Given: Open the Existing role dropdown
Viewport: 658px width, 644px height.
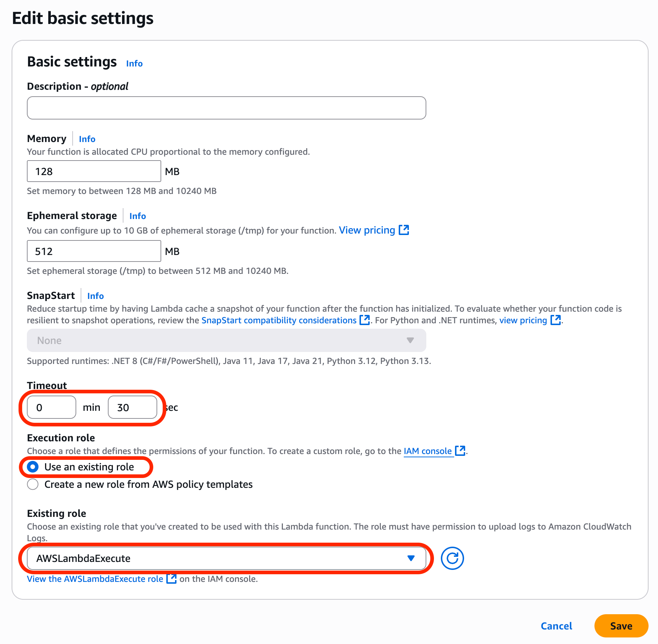Looking at the screenshot, I should 226,558.
